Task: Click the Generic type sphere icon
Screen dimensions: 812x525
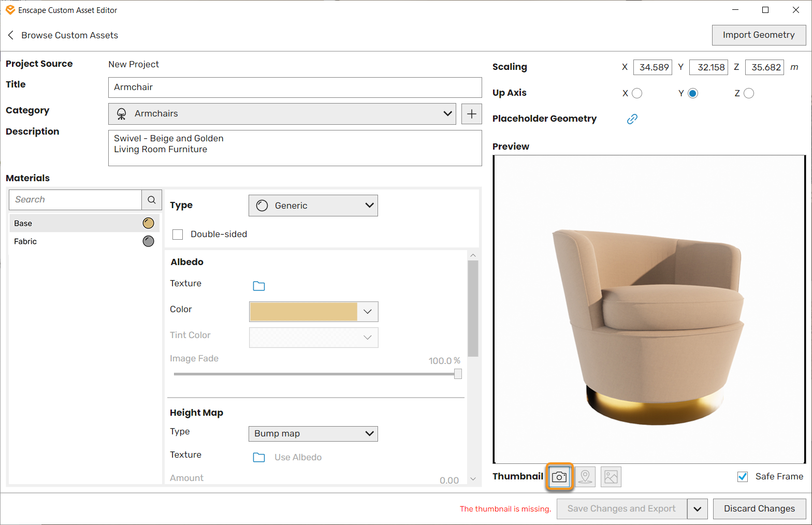Action: coord(262,206)
